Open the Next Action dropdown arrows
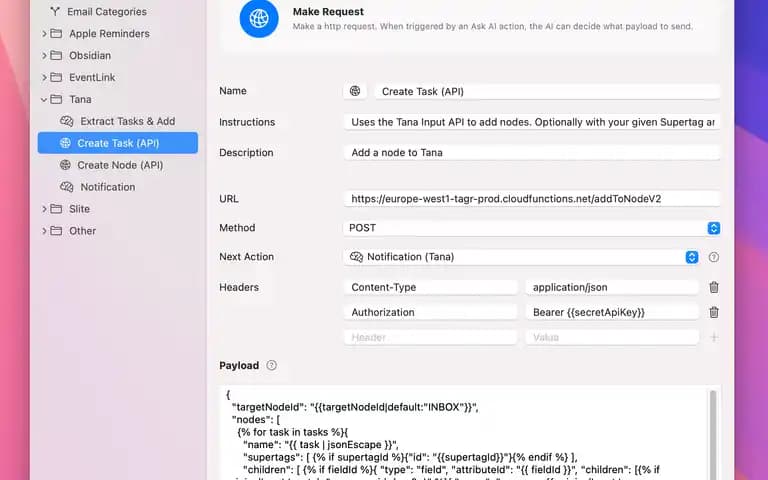This screenshot has height=480, width=768. coord(692,257)
